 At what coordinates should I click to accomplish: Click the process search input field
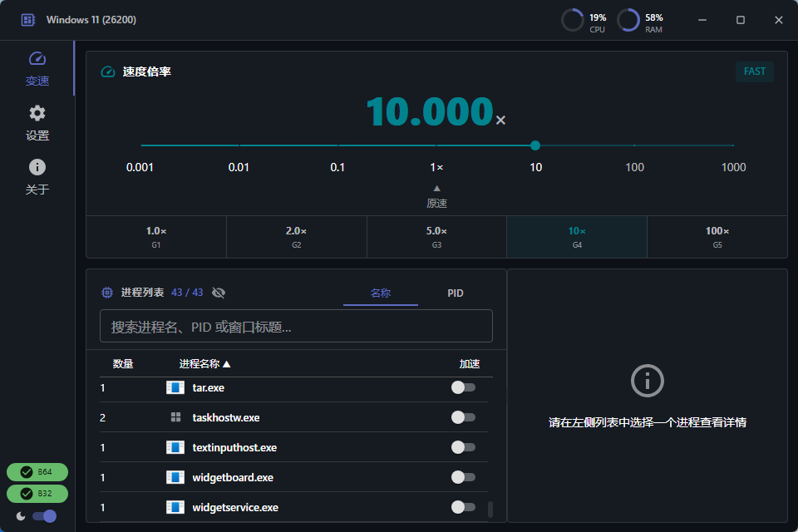click(x=296, y=327)
